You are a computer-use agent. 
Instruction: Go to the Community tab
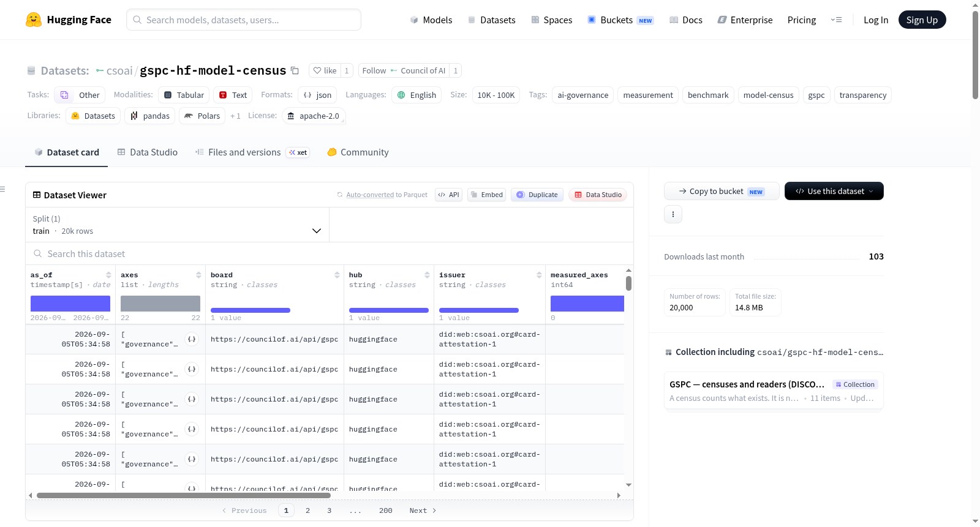tap(358, 152)
